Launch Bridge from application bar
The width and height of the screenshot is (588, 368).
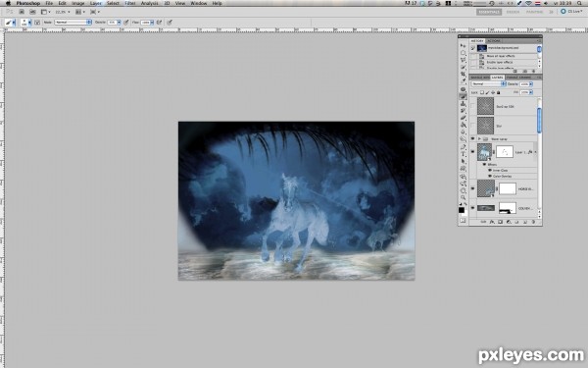22,12
